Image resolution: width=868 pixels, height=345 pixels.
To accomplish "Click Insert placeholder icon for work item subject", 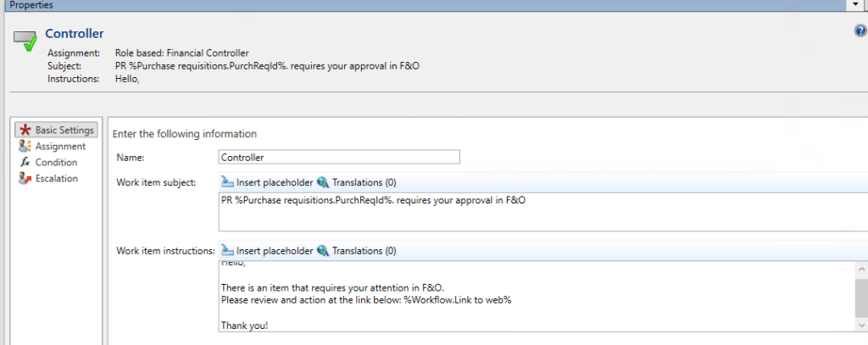I will [x=227, y=182].
